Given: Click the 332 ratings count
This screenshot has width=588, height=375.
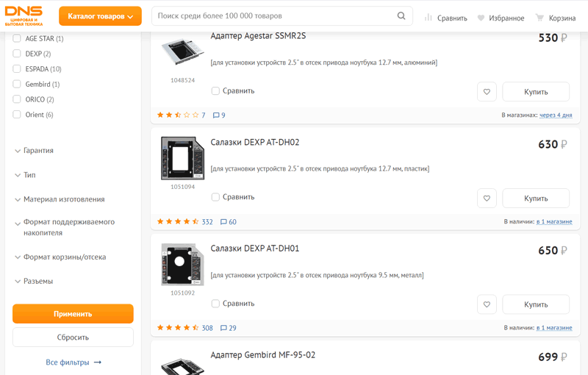Looking at the screenshot, I should pos(207,221).
